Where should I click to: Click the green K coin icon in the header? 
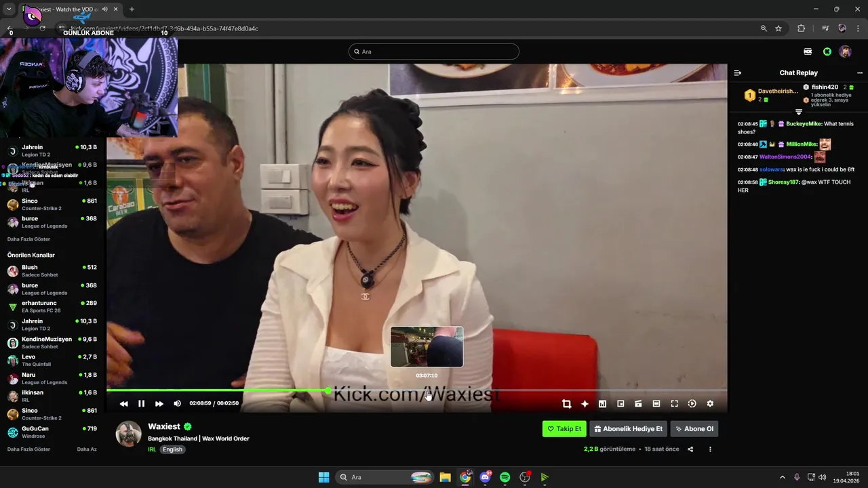[827, 52]
